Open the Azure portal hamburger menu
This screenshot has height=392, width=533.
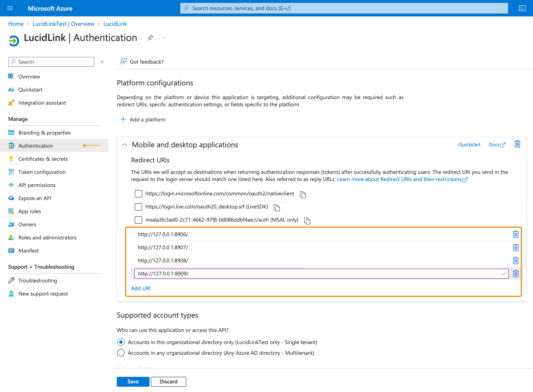[x=10, y=8]
